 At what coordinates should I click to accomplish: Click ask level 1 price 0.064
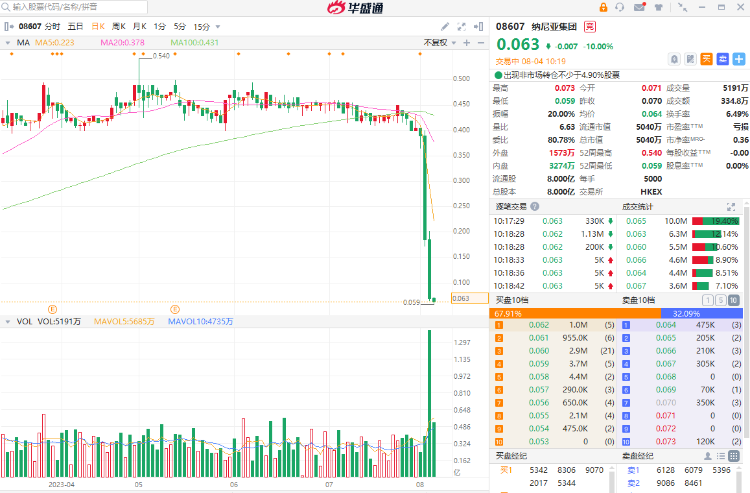coord(666,325)
